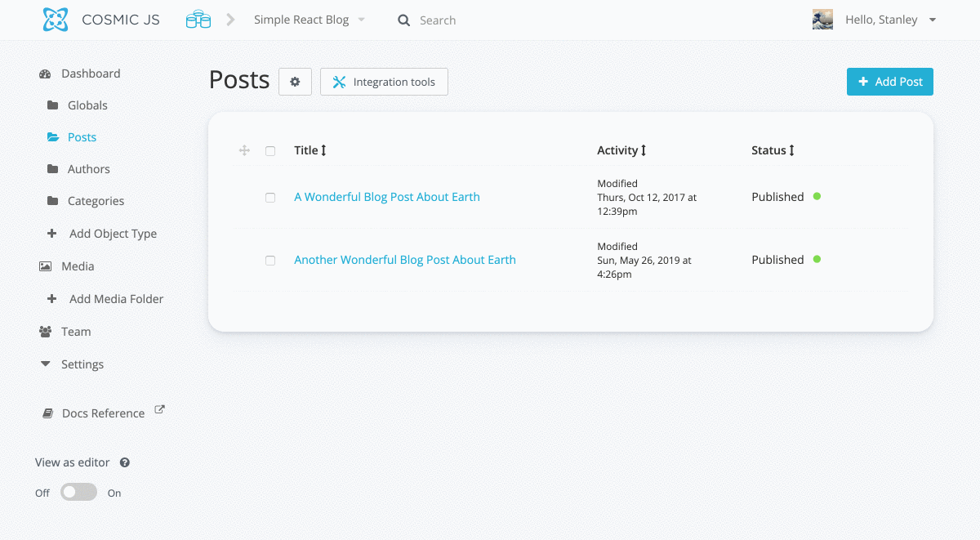Toggle the View as editor switch
Image resolution: width=980 pixels, height=540 pixels.
[79, 493]
